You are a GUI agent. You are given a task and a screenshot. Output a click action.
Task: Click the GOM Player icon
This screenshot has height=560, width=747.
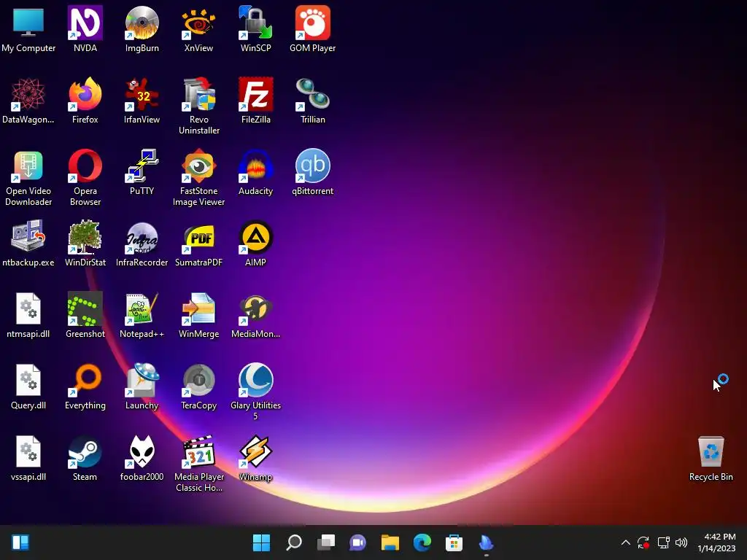tap(312, 23)
